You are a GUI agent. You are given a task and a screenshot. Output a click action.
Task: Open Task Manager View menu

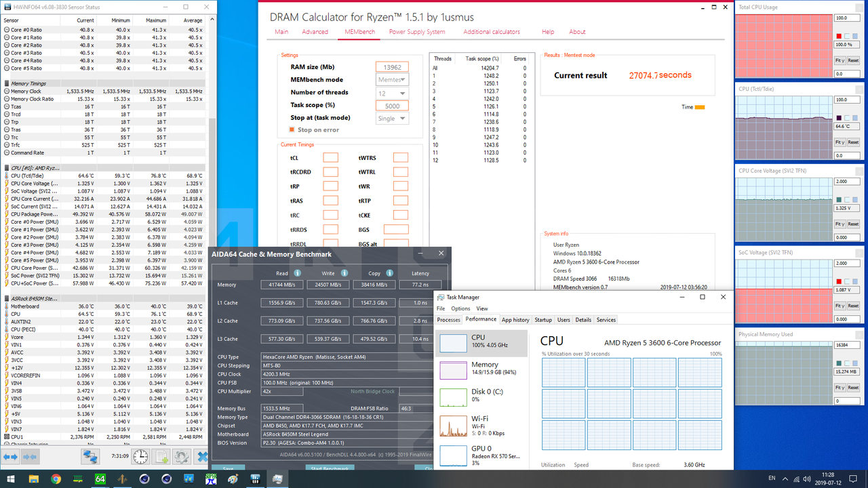(481, 308)
